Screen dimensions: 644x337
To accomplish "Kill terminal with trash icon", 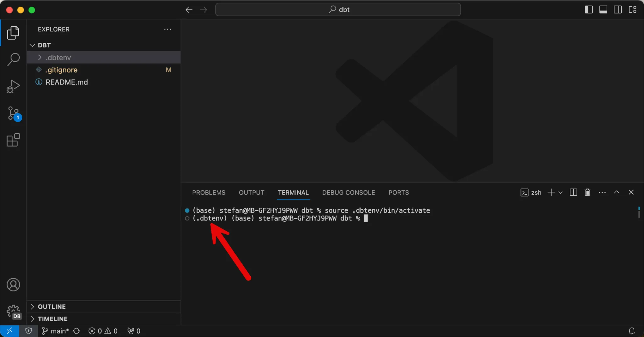I will 587,192.
